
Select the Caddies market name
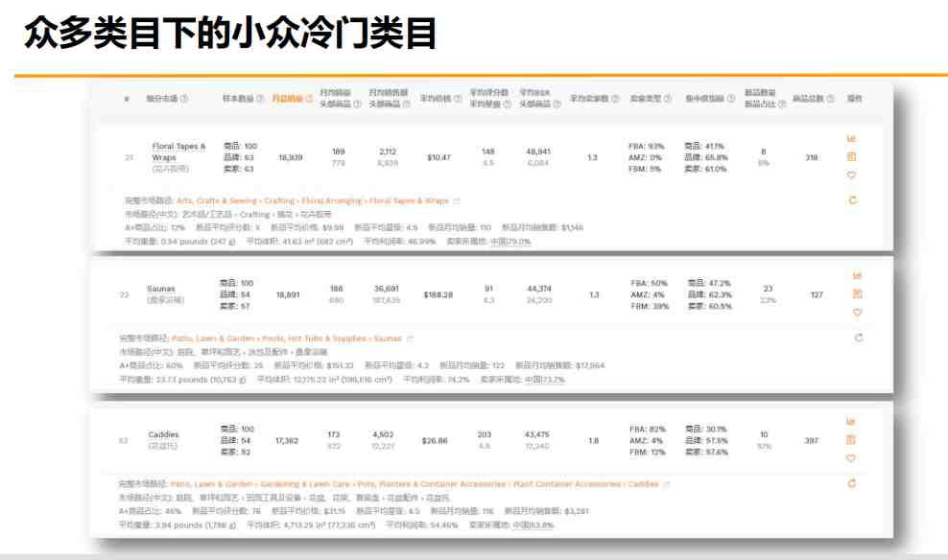[163, 434]
